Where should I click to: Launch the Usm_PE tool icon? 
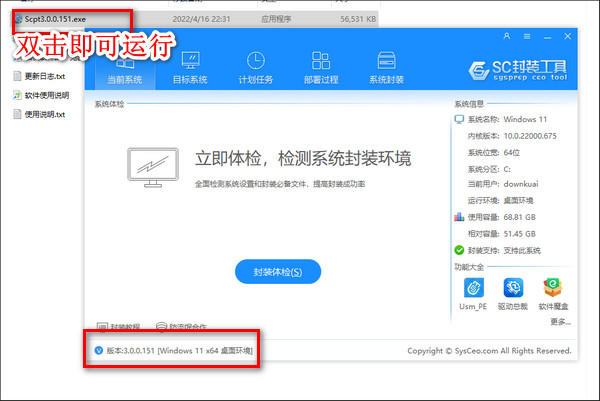pos(473,294)
